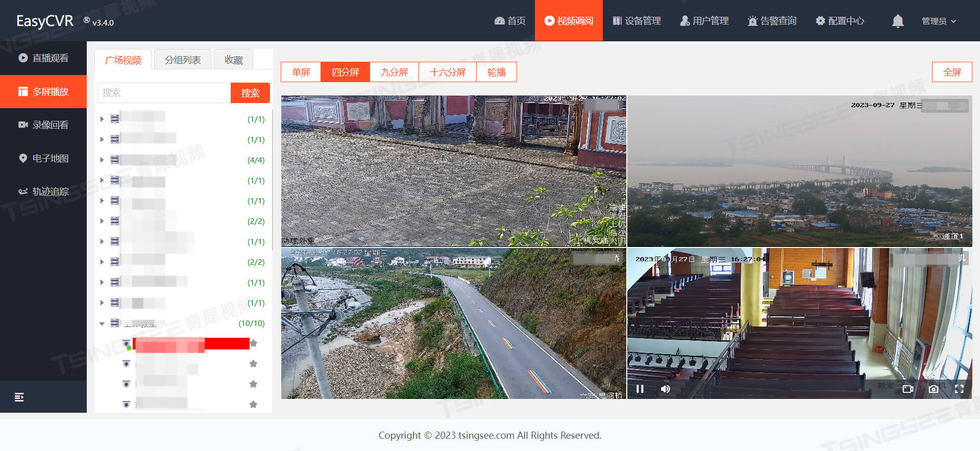Switch to 分组列表 tab
The height and width of the screenshot is (451, 980).
(x=183, y=60)
